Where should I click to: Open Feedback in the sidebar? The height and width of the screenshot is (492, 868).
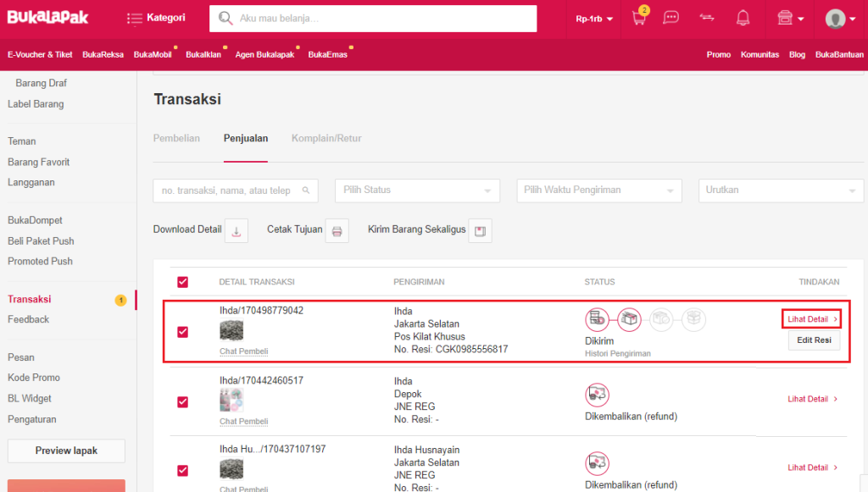28,319
